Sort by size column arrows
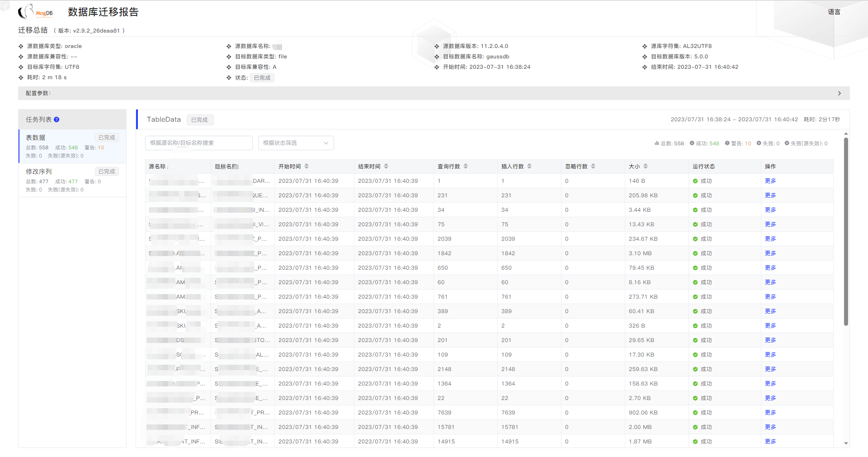 click(646, 167)
